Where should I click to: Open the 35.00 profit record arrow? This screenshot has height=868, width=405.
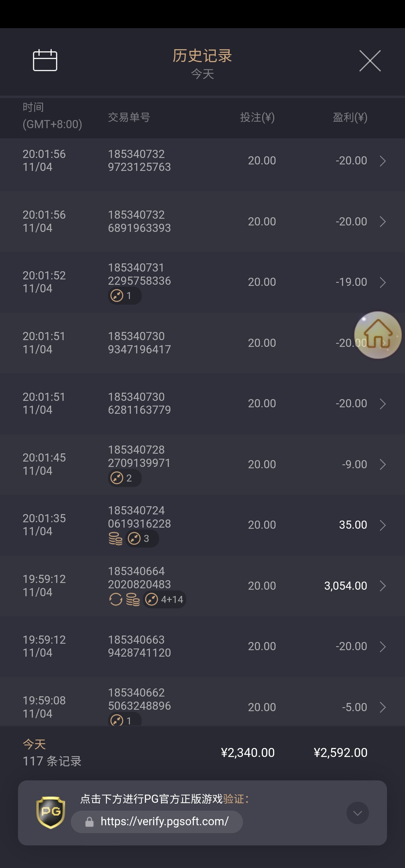point(382,525)
